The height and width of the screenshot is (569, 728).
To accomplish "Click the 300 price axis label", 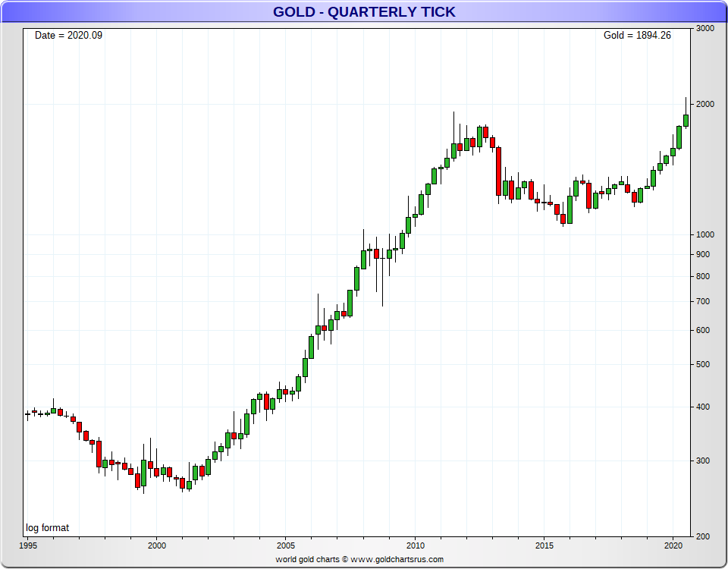I will (703, 461).
